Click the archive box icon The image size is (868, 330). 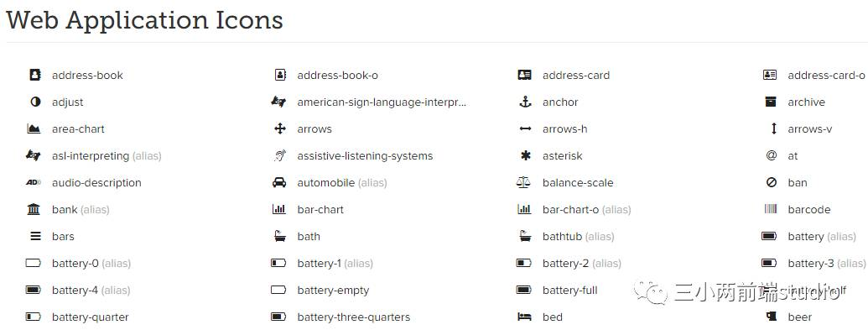coord(771,102)
